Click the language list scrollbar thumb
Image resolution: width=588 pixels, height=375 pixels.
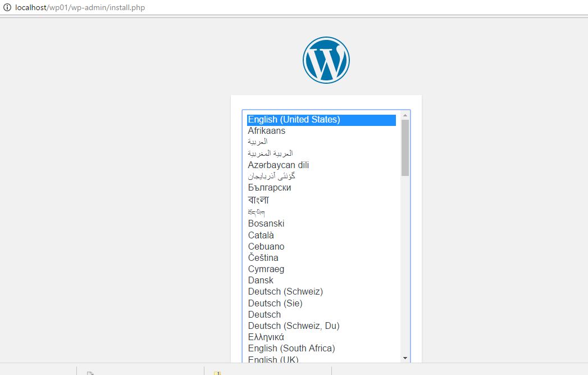(x=405, y=148)
